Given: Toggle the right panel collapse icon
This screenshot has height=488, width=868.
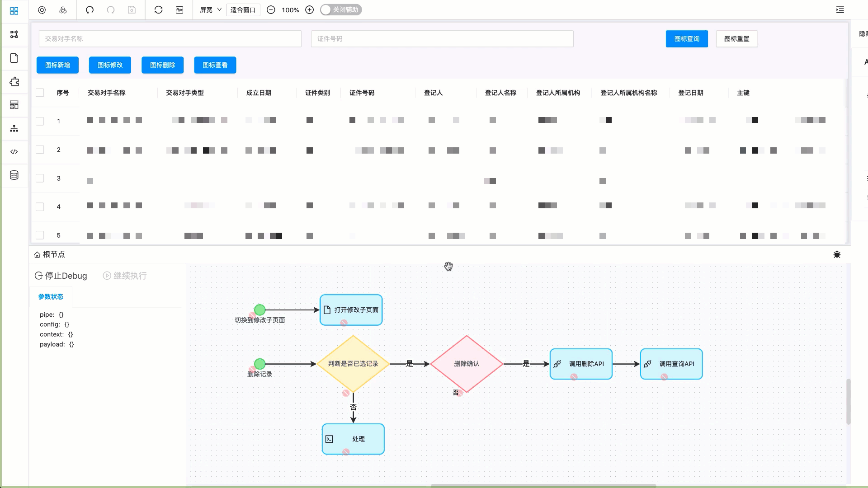Looking at the screenshot, I should pyautogui.click(x=840, y=10).
